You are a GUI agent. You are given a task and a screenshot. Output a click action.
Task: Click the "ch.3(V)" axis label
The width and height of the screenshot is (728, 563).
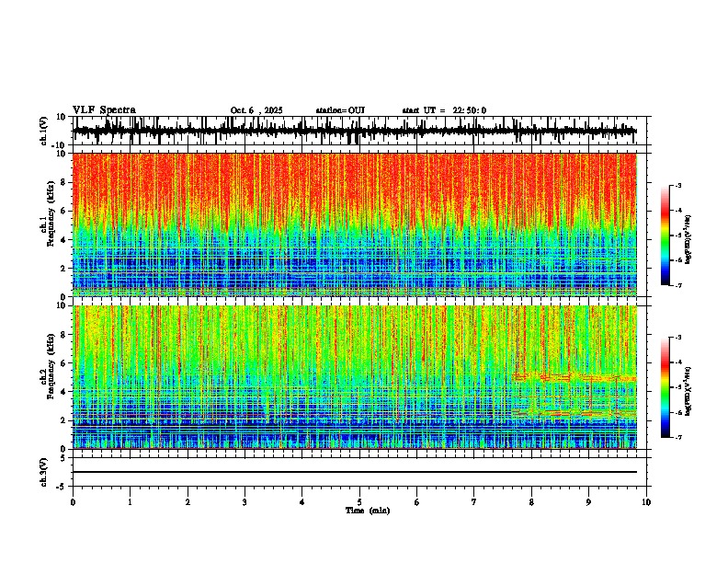pos(44,472)
